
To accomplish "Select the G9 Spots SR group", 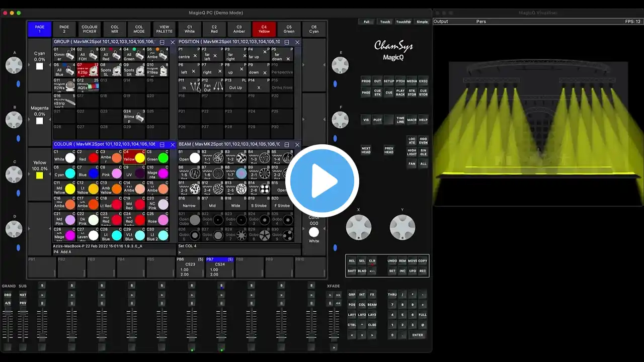I will [x=134, y=69].
